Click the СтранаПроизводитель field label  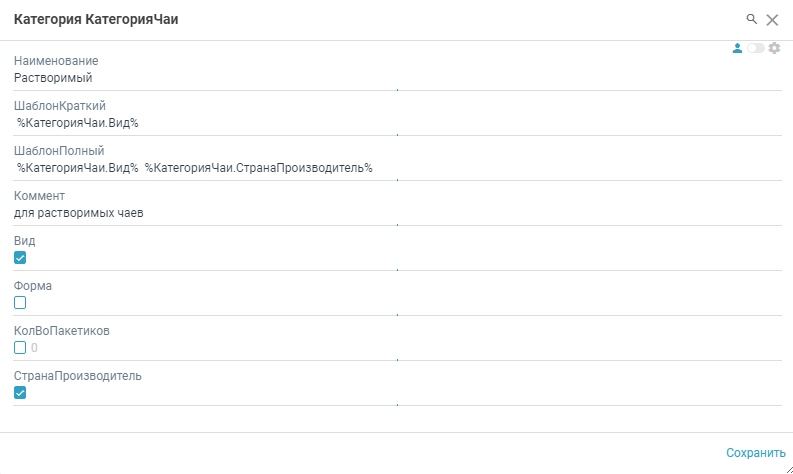pos(78,376)
